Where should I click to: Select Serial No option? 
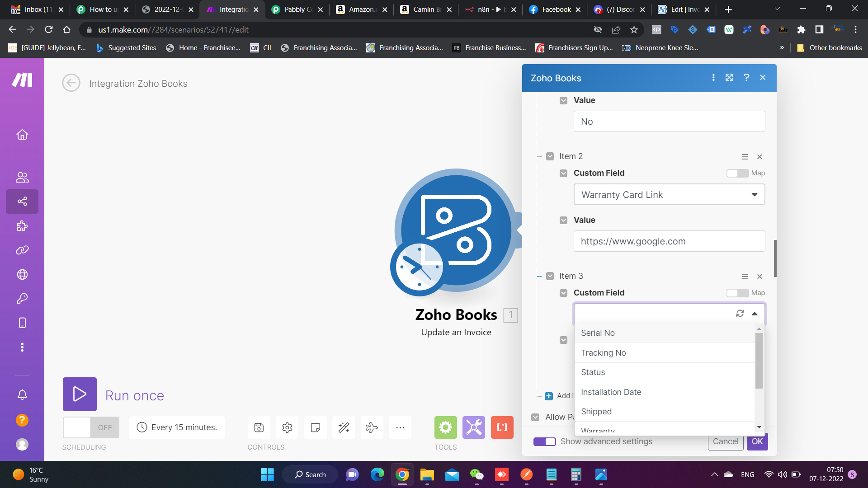point(665,333)
